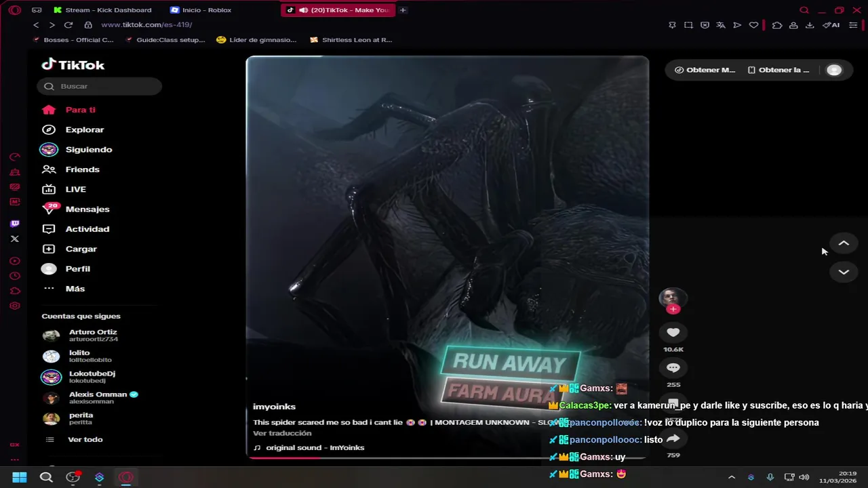Open the new tab plus button

[x=403, y=10]
